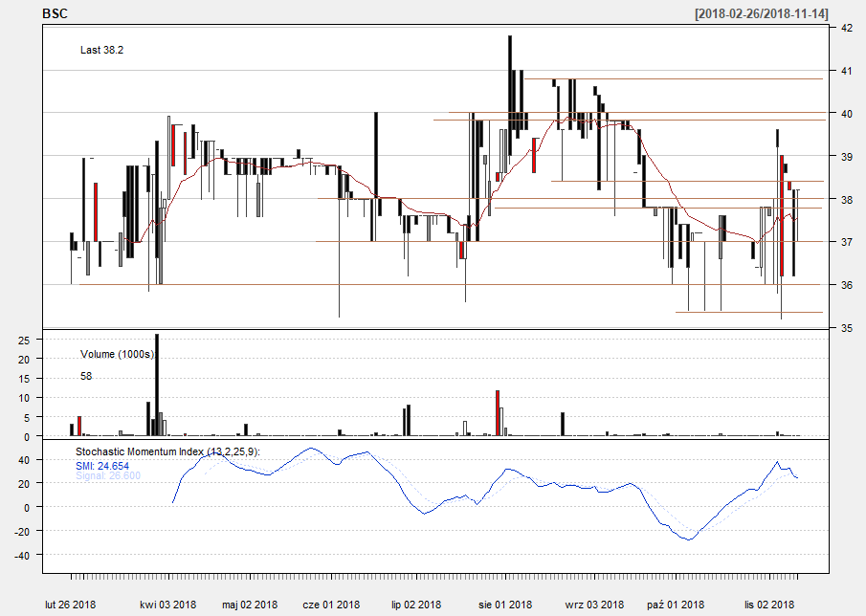Select the date range 2018-02-26/2018-11-14 label

tap(762, 13)
